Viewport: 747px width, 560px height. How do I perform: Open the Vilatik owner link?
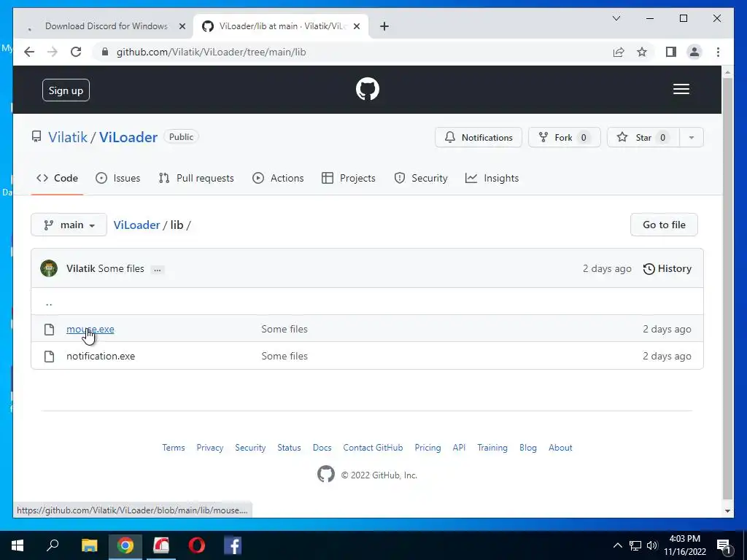pos(68,137)
